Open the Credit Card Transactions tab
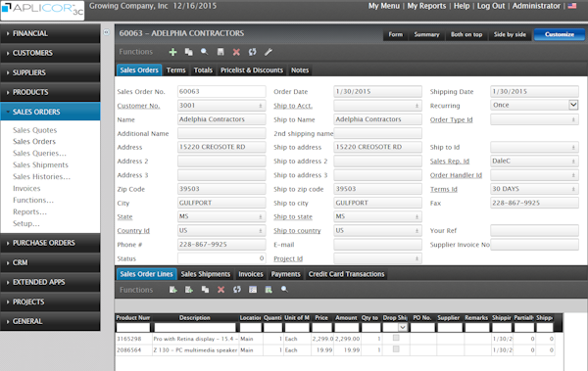 (x=346, y=274)
